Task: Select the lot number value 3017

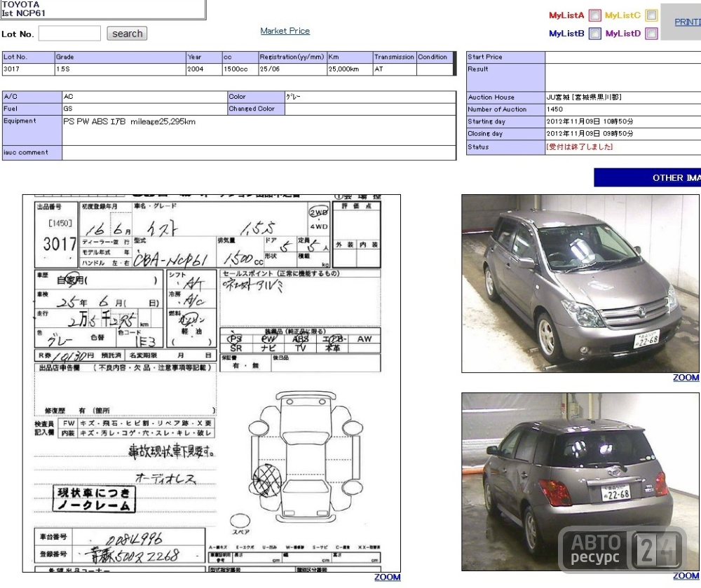Action: 11,69
